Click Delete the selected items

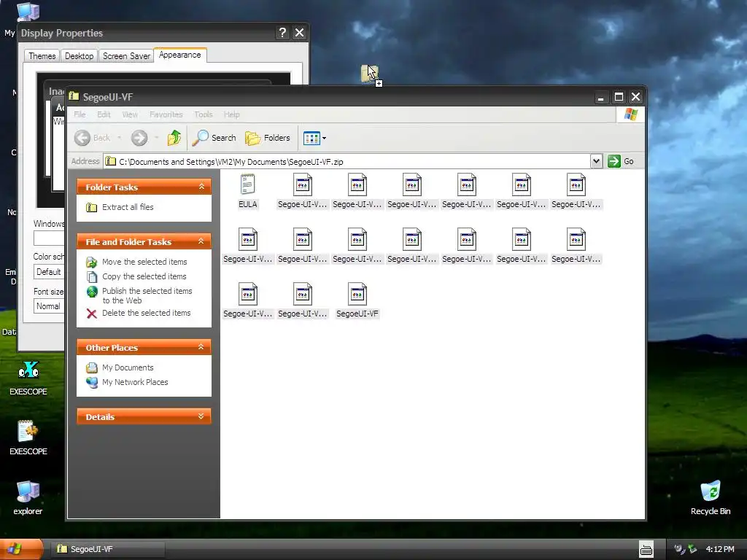[x=139, y=313]
